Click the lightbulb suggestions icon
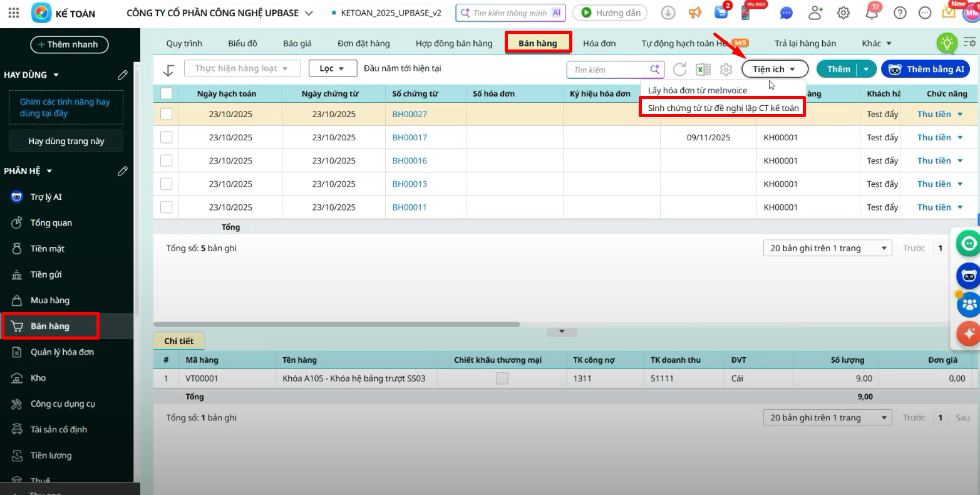Viewport: 980px width, 495px height. [x=946, y=43]
